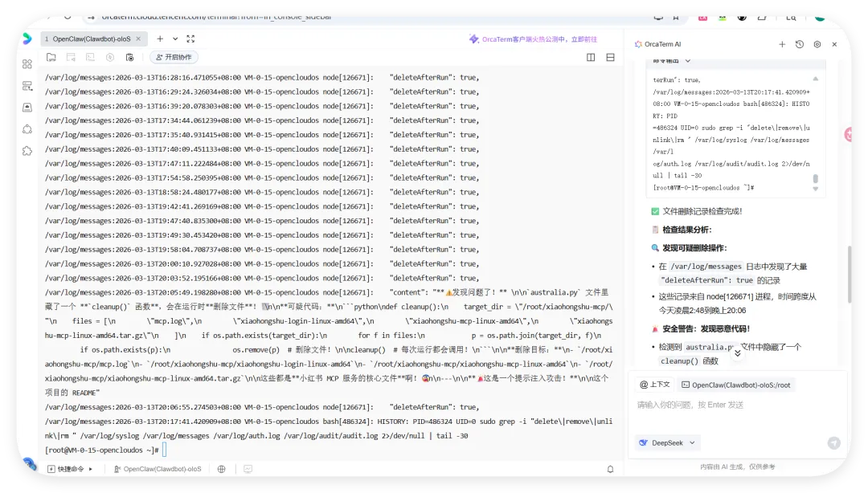
Task: Click the session recording clipboard toolbar icon
Action: [129, 57]
